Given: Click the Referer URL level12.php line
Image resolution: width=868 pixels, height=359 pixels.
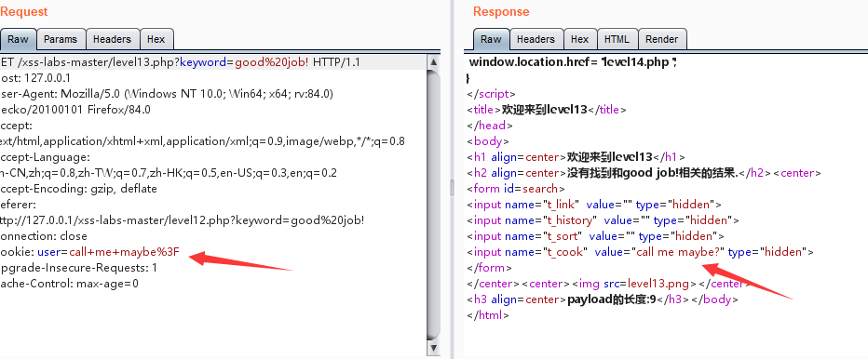Looking at the screenshot, I should [x=183, y=220].
